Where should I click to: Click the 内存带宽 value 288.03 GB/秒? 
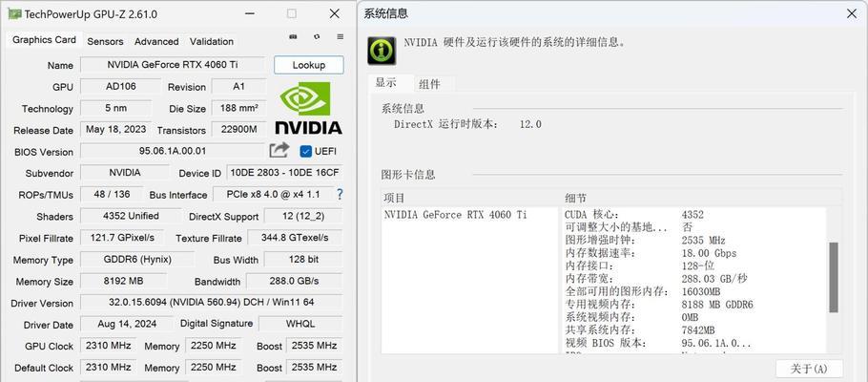(x=714, y=279)
